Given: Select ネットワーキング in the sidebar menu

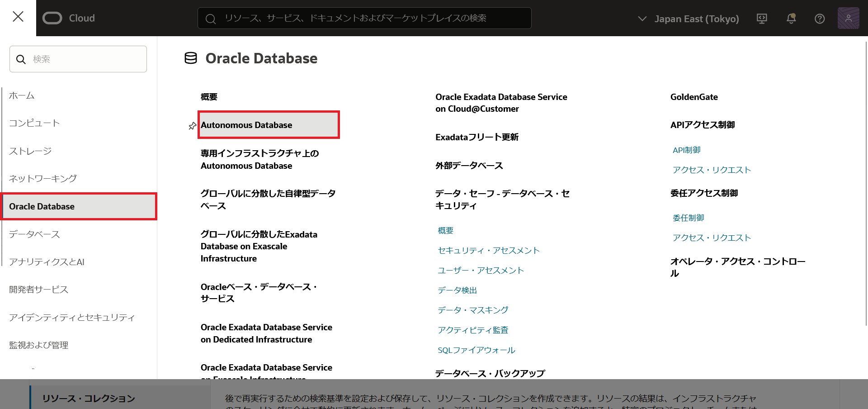Looking at the screenshot, I should [x=43, y=179].
